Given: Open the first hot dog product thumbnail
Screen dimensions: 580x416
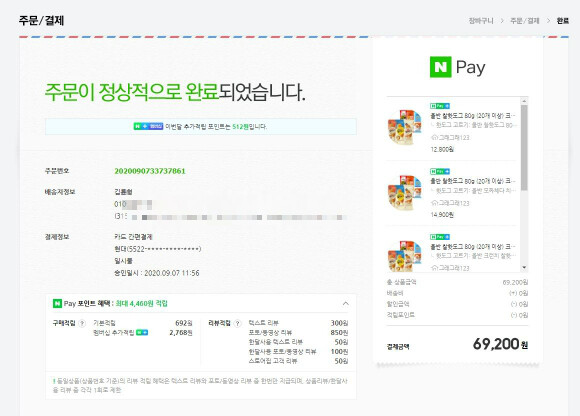Looking at the screenshot, I should tap(405, 126).
